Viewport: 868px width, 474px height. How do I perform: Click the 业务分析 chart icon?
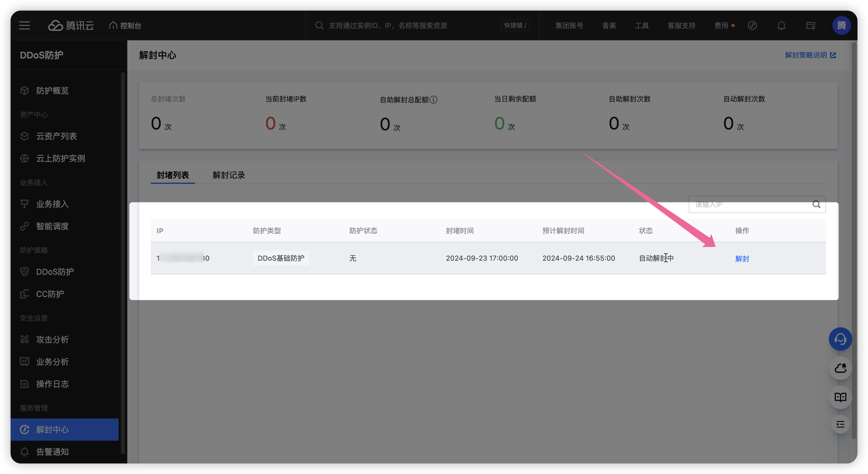(x=25, y=362)
